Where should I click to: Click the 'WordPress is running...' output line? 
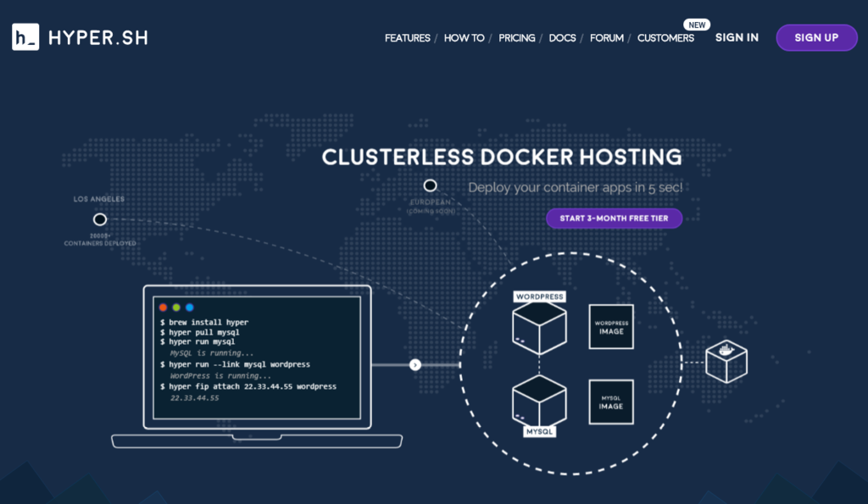(220, 375)
